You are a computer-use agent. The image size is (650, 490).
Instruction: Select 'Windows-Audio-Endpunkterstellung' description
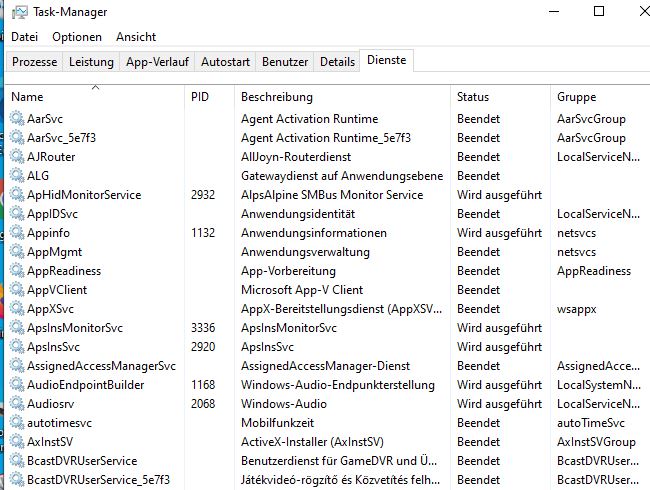pyautogui.click(x=338, y=385)
